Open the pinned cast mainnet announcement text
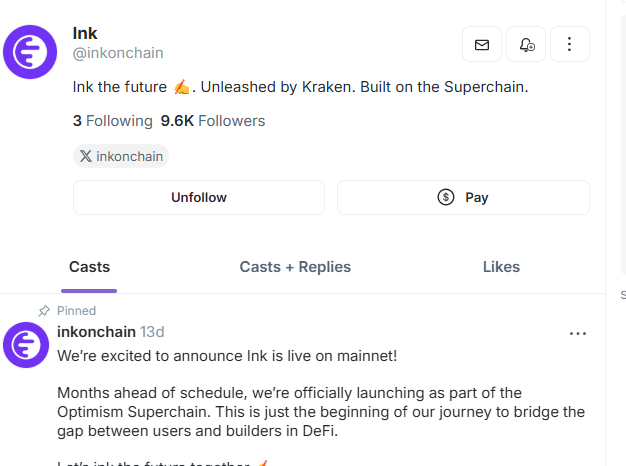The image size is (626, 466). (227, 356)
